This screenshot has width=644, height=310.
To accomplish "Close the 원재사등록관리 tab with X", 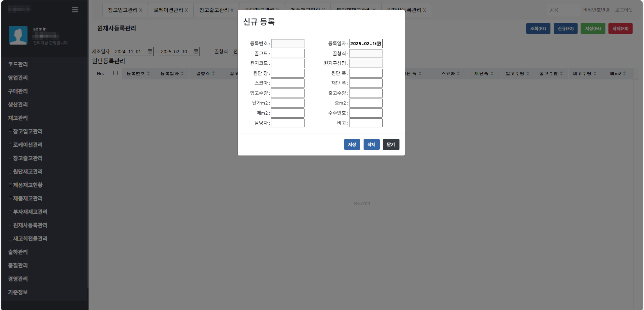I will point(424,10).
